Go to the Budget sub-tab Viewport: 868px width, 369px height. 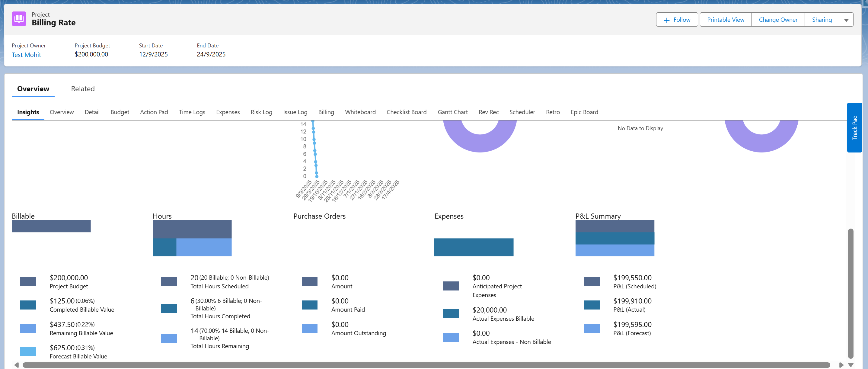[x=120, y=112]
